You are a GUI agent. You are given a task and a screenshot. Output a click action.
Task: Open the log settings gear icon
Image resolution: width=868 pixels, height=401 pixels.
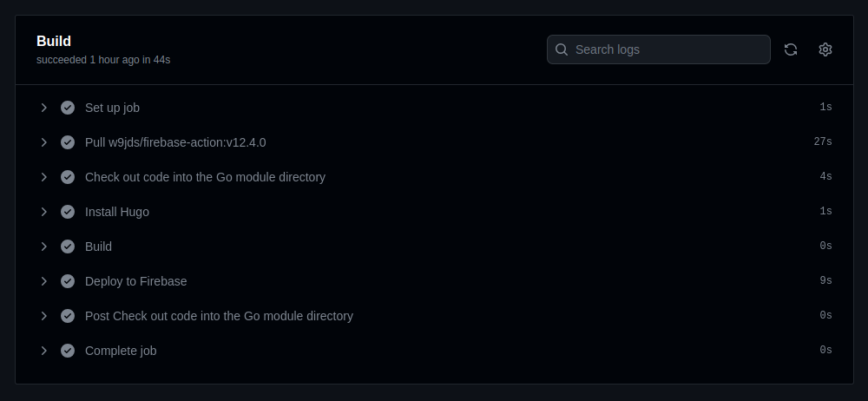(x=825, y=49)
